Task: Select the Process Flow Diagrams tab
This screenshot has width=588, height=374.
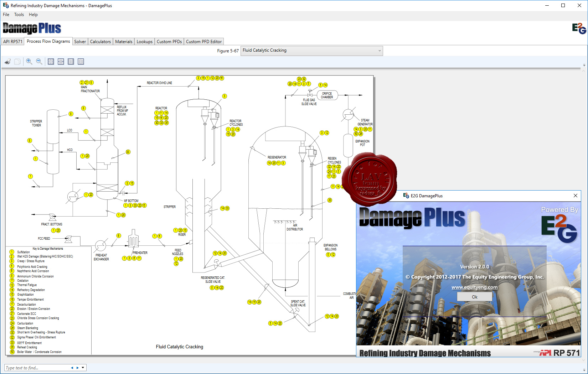Action: tap(48, 41)
